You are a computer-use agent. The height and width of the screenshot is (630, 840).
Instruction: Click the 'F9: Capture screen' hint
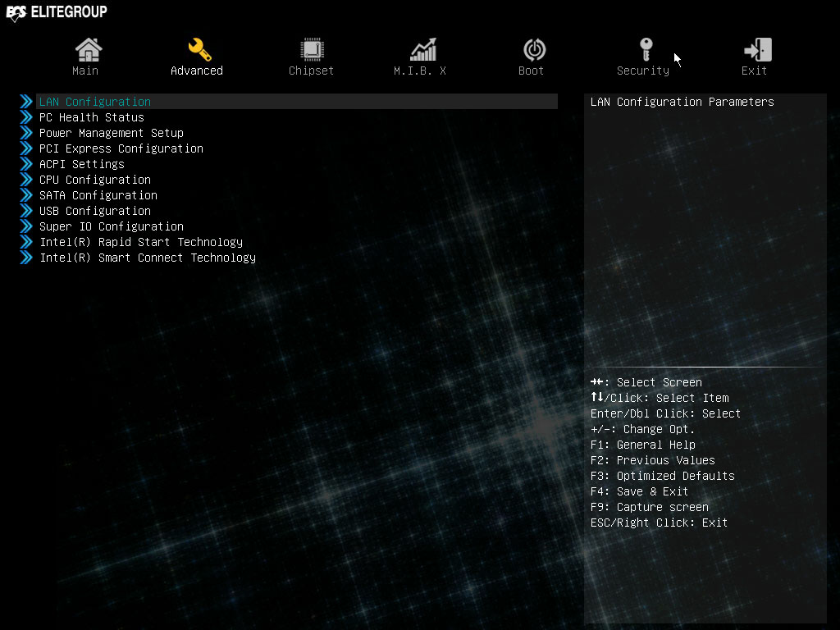pos(650,507)
